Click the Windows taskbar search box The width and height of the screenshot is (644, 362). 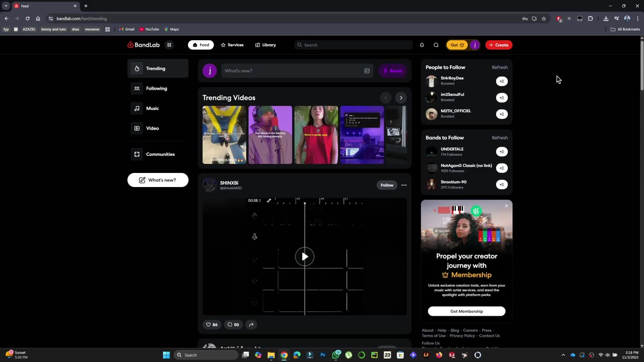click(206, 355)
